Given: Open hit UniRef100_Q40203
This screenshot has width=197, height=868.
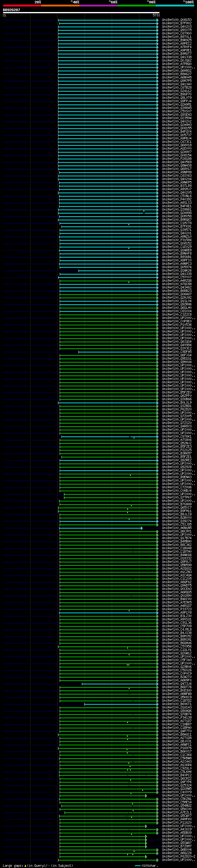Looking at the screenshot, I should pos(177,26).
